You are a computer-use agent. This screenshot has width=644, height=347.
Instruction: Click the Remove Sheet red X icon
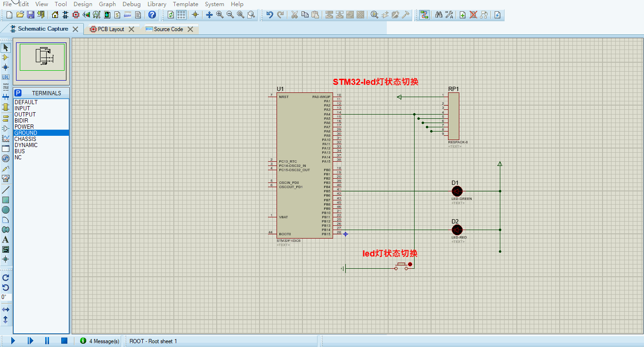[x=473, y=15]
